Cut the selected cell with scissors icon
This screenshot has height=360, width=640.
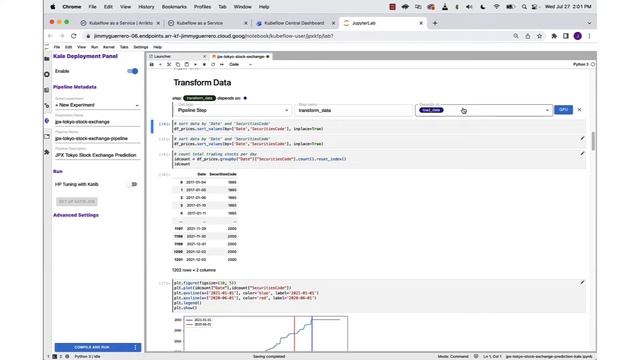coord(169,64)
